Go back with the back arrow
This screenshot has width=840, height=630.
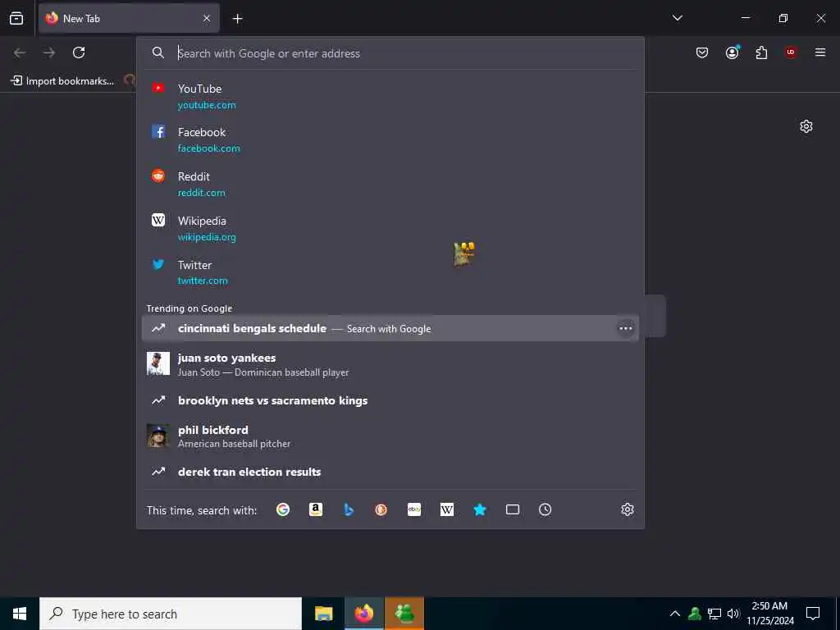tap(20, 52)
